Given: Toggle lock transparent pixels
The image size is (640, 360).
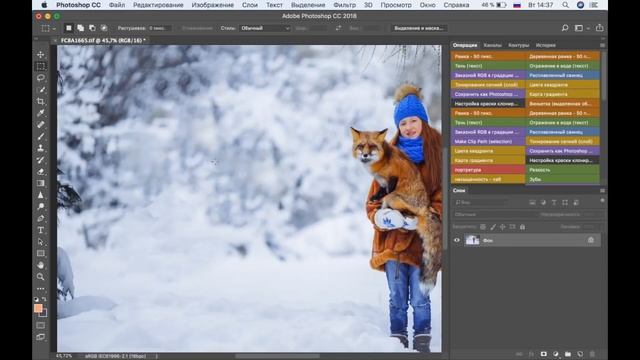Looking at the screenshot, I should [x=483, y=227].
